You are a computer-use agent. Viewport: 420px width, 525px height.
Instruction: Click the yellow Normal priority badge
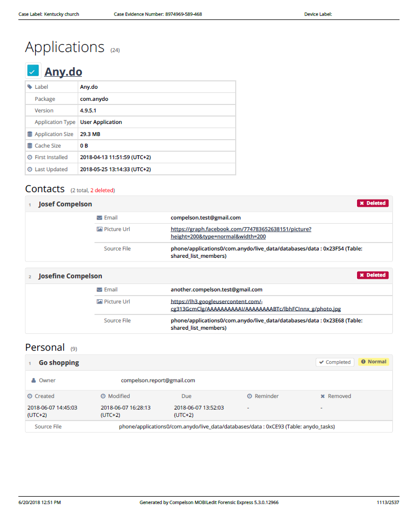coord(374,362)
